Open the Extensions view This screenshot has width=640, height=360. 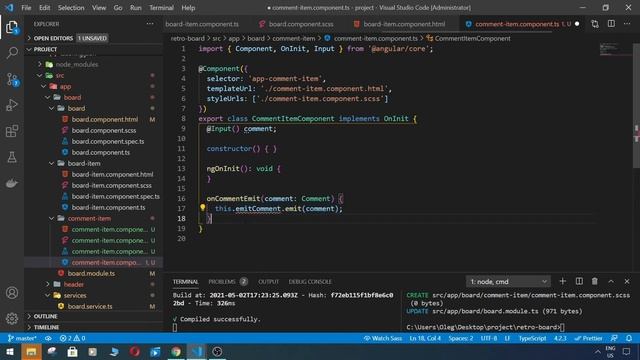(12, 131)
